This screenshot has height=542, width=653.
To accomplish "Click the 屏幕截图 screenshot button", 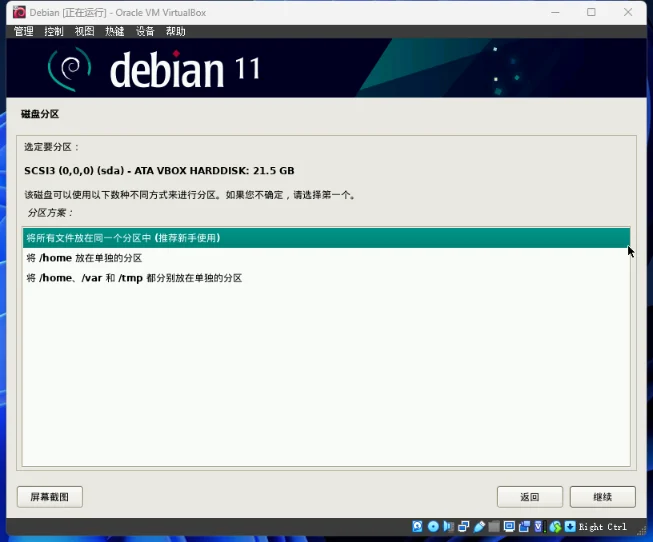I will (50, 497).
